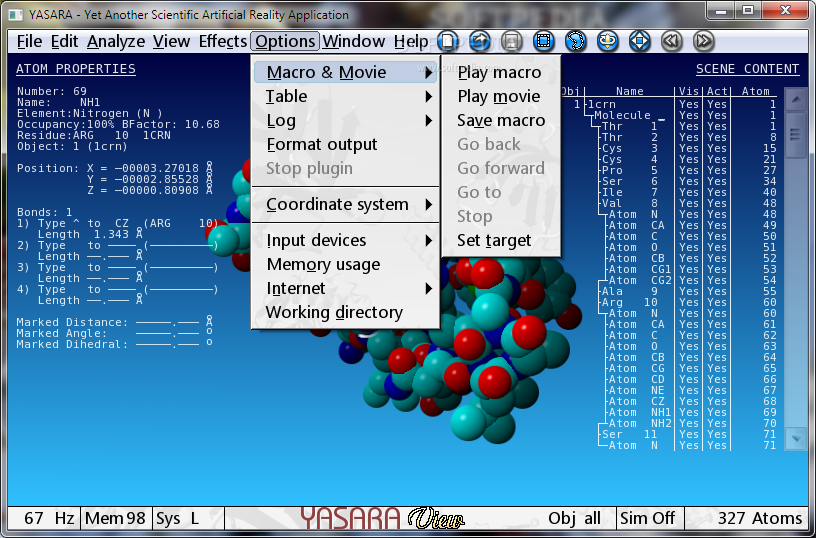816x538 pixels.
Task: Choose Working directory menu entry
Action: coord(346,312)
